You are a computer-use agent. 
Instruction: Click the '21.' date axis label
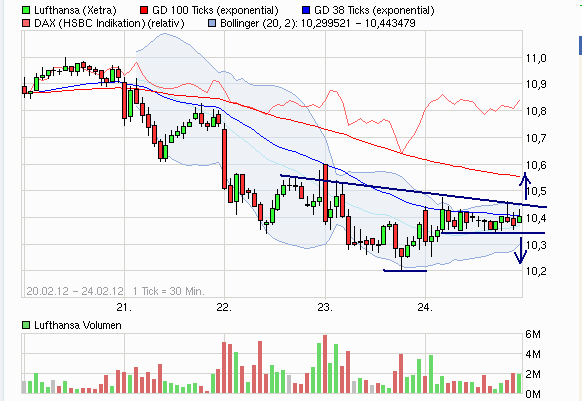point(124,307)
